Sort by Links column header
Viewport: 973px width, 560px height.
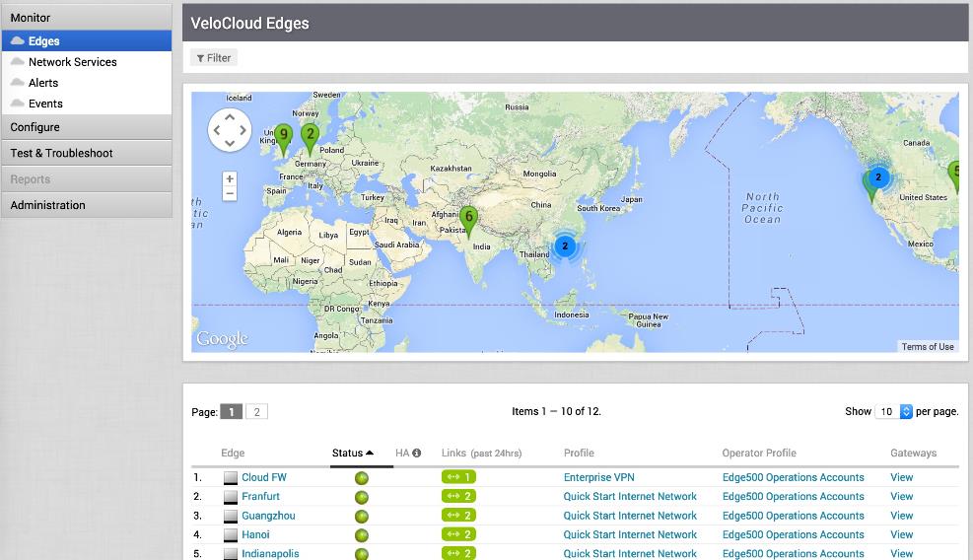[x=481, y=454]
